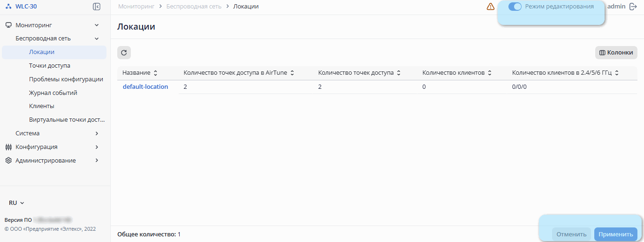644x242 pixels.
Task: Expand the Система section chevron
Action: 97,133
